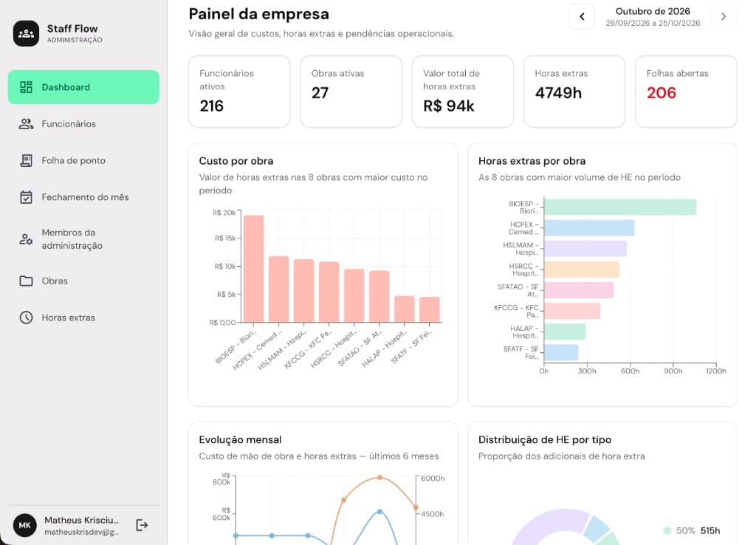Click the Custo por obra title

point(236,161)
